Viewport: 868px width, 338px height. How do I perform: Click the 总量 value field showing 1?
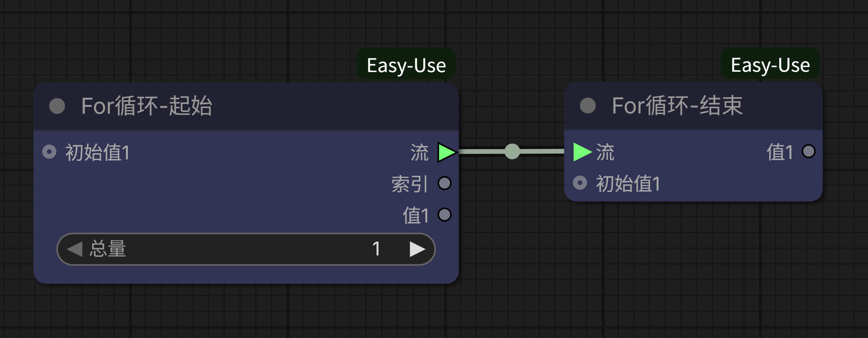tap(376, 249)
